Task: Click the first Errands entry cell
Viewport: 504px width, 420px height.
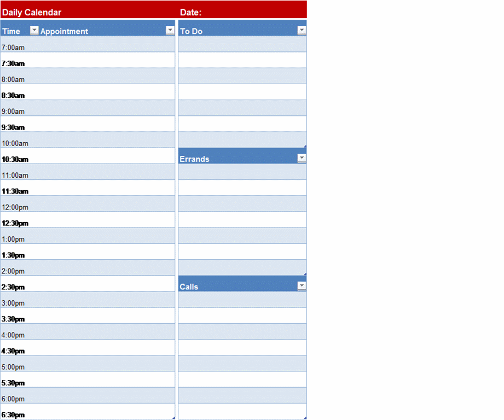Action: point(242,172)
